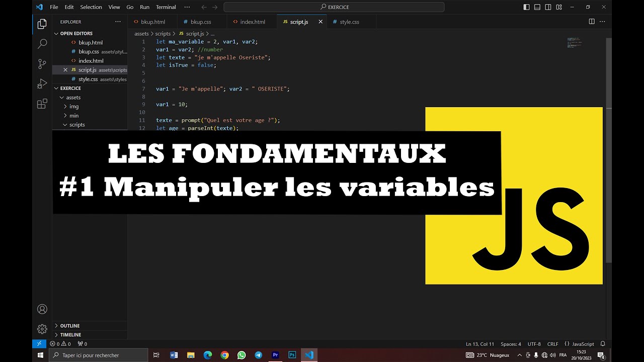Switch to index.html editor tab

click(x=252, y=22)
